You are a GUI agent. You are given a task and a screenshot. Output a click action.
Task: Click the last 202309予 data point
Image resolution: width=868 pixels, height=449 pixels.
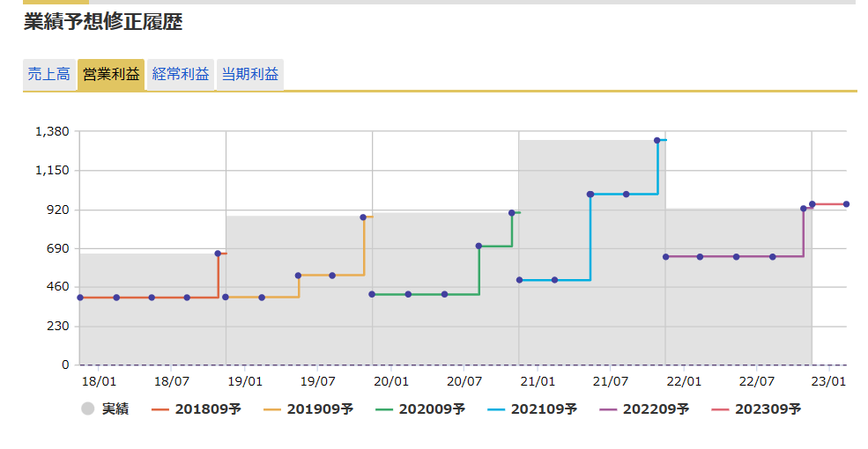846,204
